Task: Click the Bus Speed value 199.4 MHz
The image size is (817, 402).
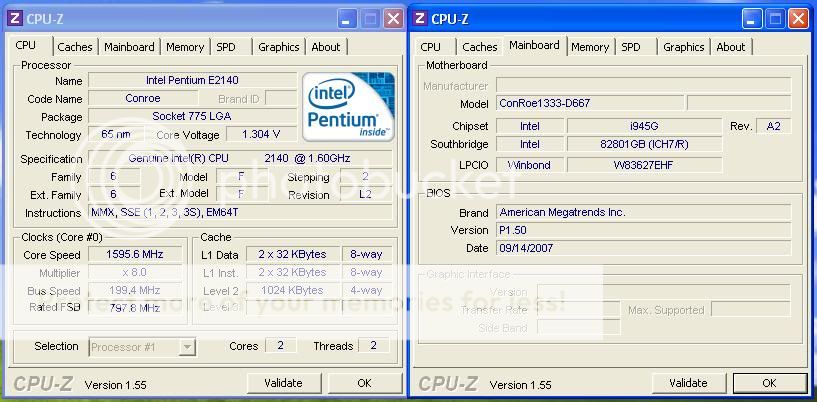Action: click(135, 291)
